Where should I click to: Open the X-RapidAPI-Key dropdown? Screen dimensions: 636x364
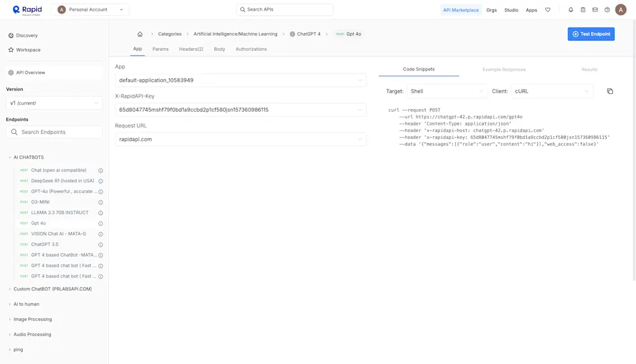240,110
